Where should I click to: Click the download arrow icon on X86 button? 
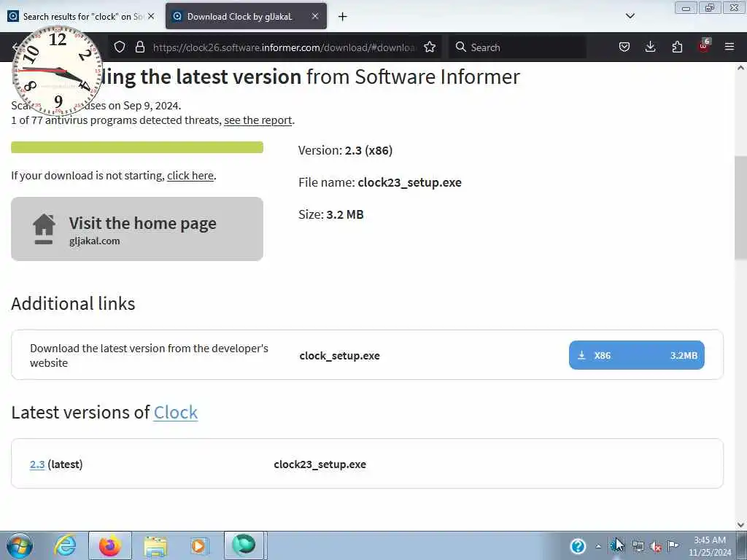[581, 355]
